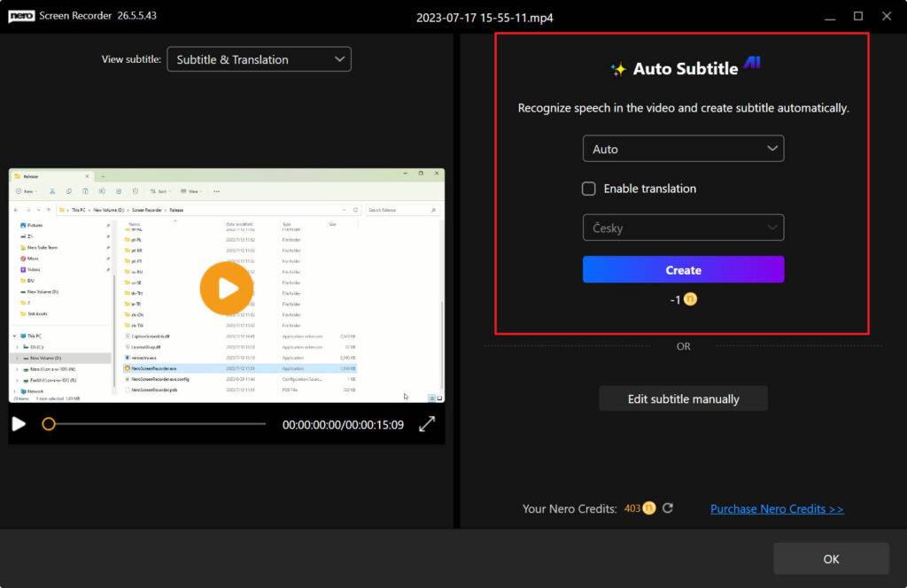
Task: Refresh the Nero Credits balance
Action: click(x=668, y=508)
